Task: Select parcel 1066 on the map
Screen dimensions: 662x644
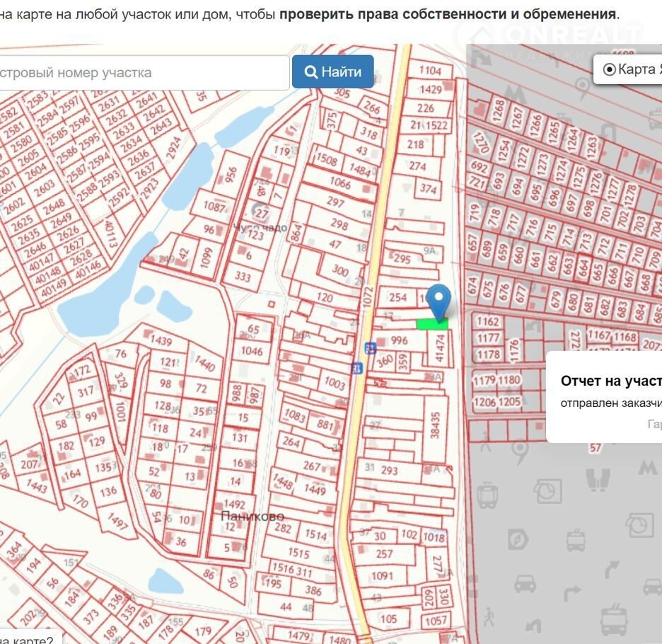Action: pos(339,184)
